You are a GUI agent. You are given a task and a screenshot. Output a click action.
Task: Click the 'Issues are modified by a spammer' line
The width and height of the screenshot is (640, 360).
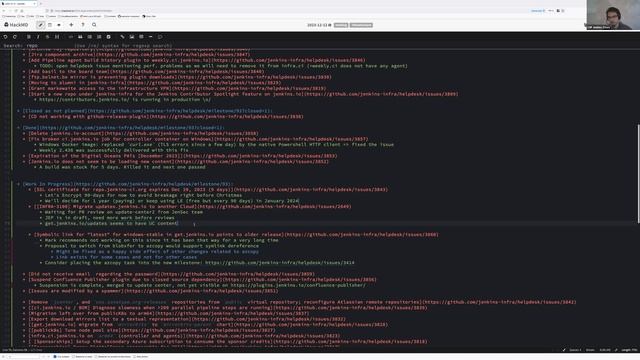(x=153, y=291)
